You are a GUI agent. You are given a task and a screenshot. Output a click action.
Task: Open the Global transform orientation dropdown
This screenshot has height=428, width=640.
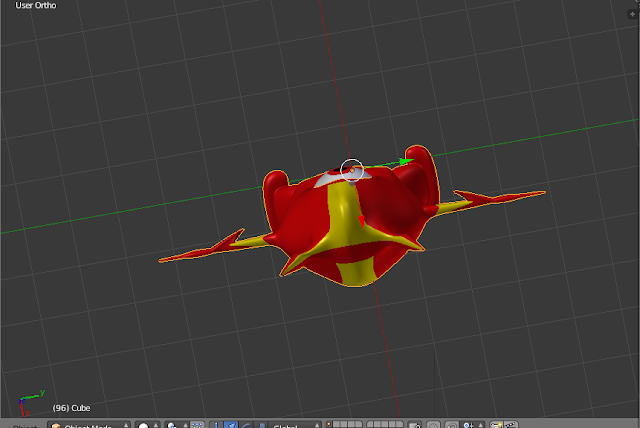(295, 426)
